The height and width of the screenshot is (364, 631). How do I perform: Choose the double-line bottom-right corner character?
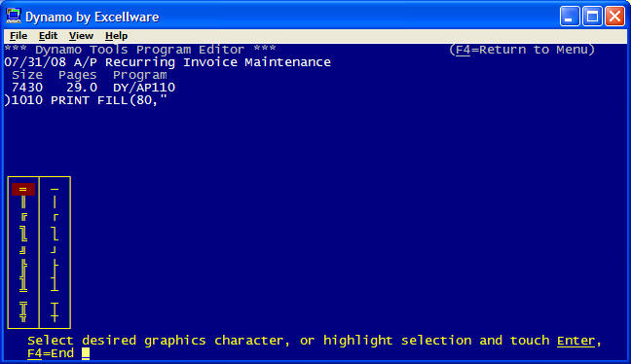tap(23, 250)
